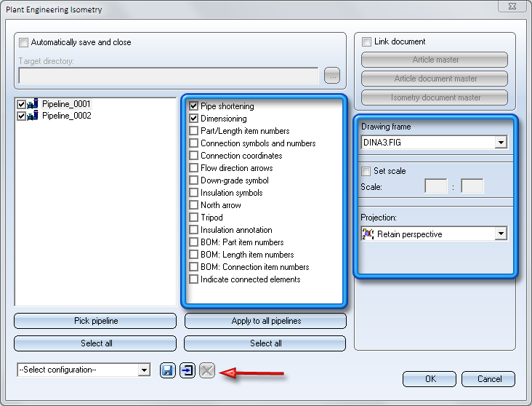The width and height of the screenshot is (532, 406).
Task: Click Select all under the pipeline list
Action: pyautogui.click(x=95, y=343)
